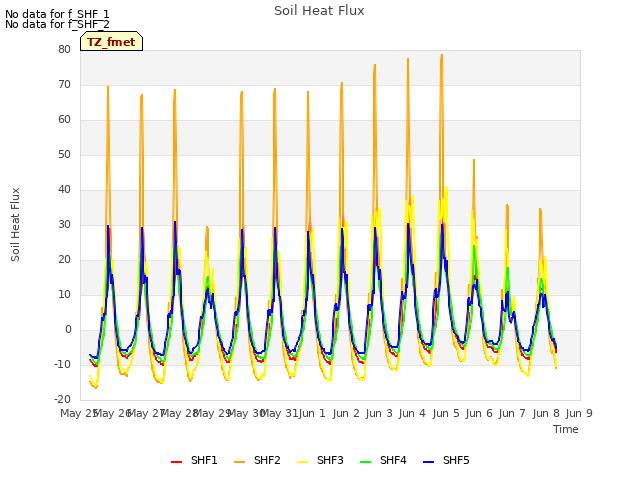Click the tallest orange SHF2 peak near Jun 5
Image resolution: width=640 pixels, height=480 pixels.
coord(442,55)
